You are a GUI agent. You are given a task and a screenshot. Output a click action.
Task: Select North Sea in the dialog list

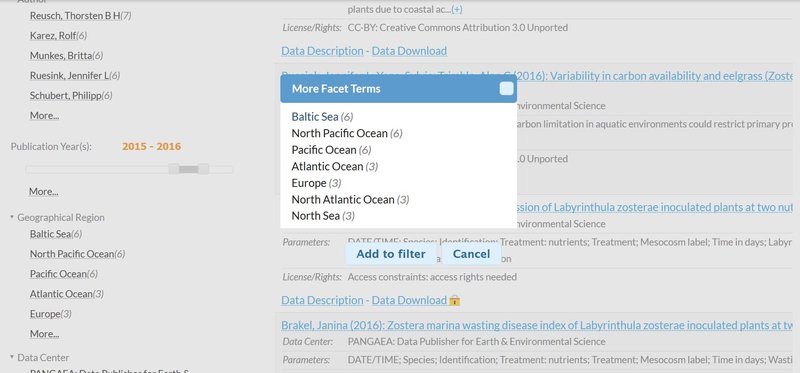click(x=322, y=216)
